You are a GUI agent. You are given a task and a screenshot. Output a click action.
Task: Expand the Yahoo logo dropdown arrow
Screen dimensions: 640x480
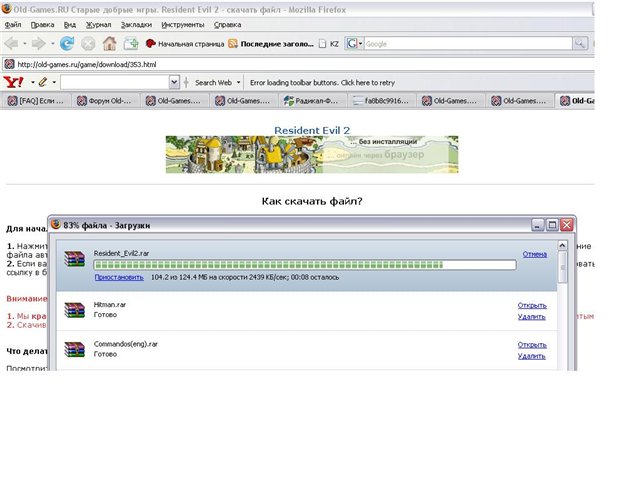tap(32, 82)
